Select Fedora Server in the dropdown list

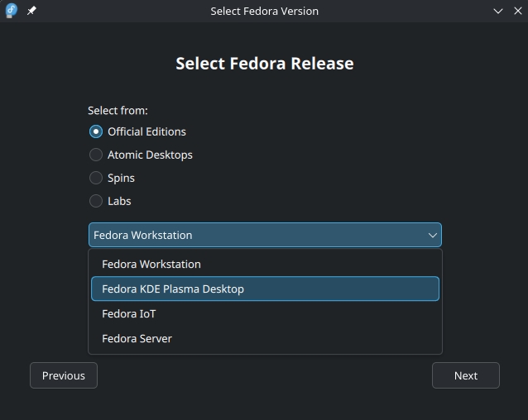click(x=265, y=338)
